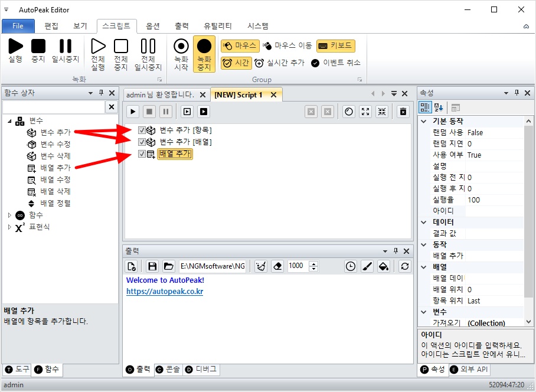Toggle 이벤트 취소 option
Viewport: 536px width, 392px height.
[x=336, y=63]
